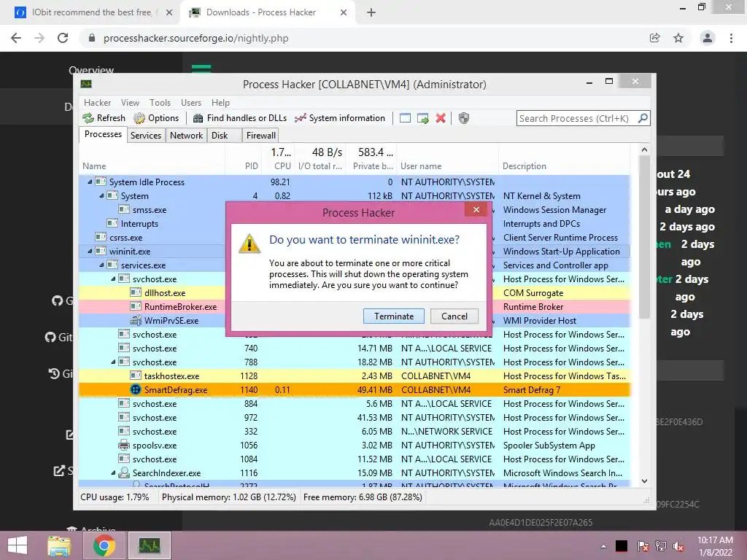The image size is (747, 560).
Task: Click the find window and thread icon
Action: click(x=422, y=118)
